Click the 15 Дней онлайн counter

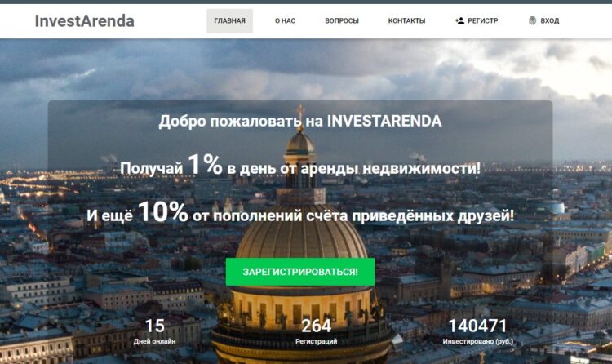coord(154,331)
